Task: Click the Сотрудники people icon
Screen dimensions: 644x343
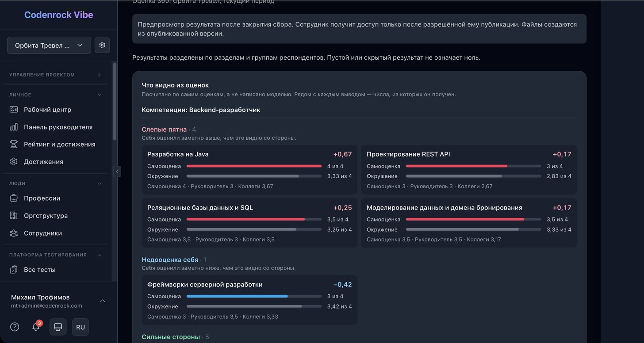Action: point(14,233)
